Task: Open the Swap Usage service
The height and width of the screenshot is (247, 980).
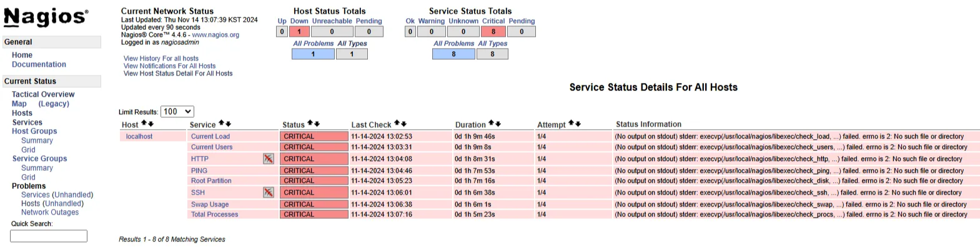Action: point(210,205)
